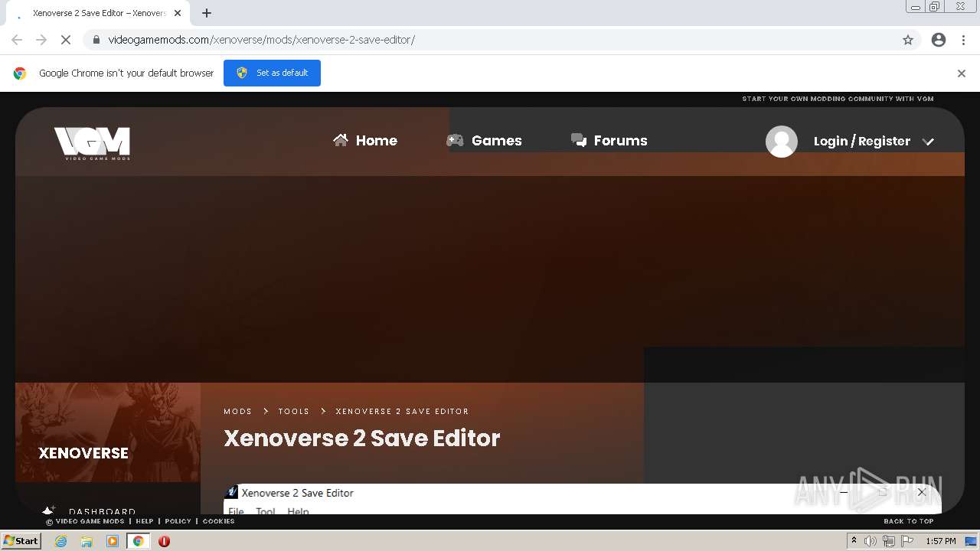Click the user avatar icon
Screen dimensions: 980x551
[x=782, y=142]
